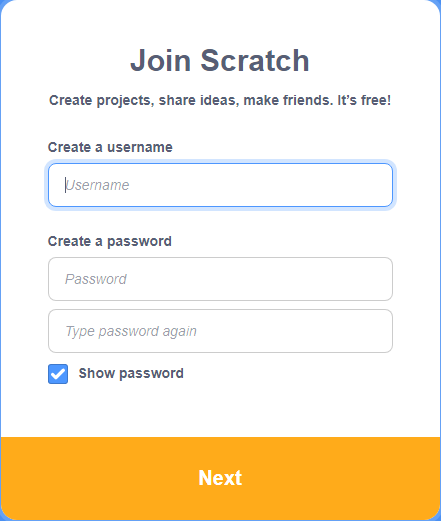Viewport: 441px width, 521px height.
Task: Click the Create a username label
Action: click(110, 147)
